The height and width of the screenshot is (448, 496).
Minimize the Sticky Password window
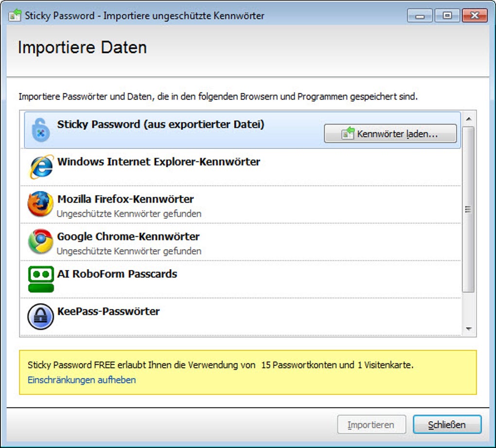pyautogui.click(x=420, y=16)
